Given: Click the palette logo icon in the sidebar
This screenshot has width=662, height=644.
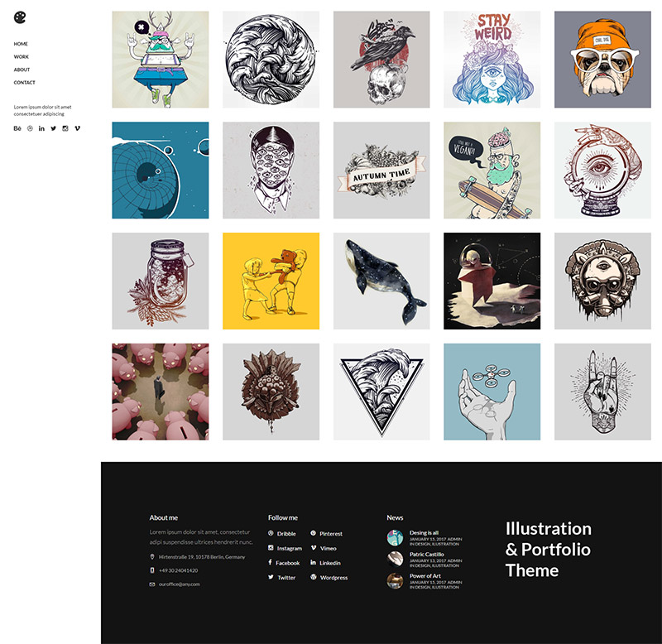Looking at the screenshot, I should [20, 17].
